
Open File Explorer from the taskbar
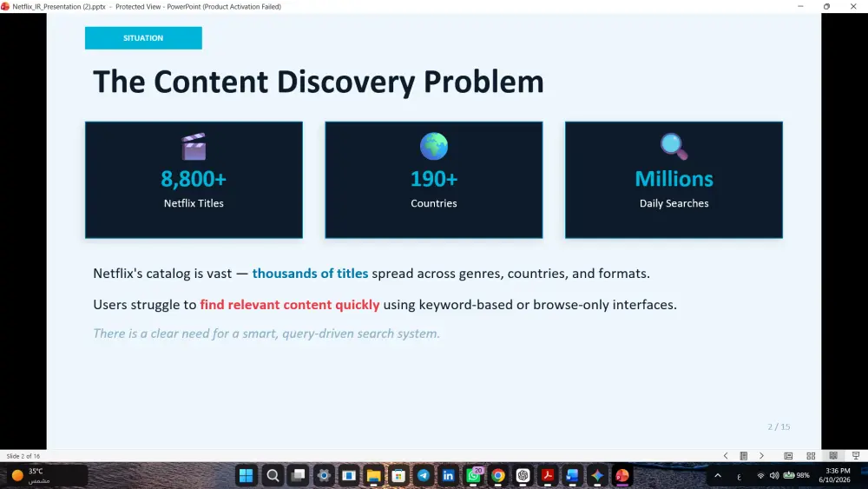click(x=373, y=475)
